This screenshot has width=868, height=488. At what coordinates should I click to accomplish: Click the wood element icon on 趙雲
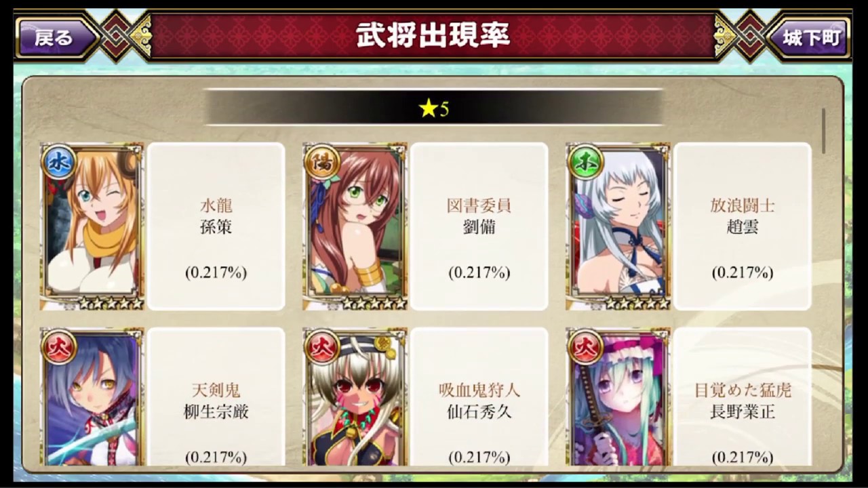point(585,162)
